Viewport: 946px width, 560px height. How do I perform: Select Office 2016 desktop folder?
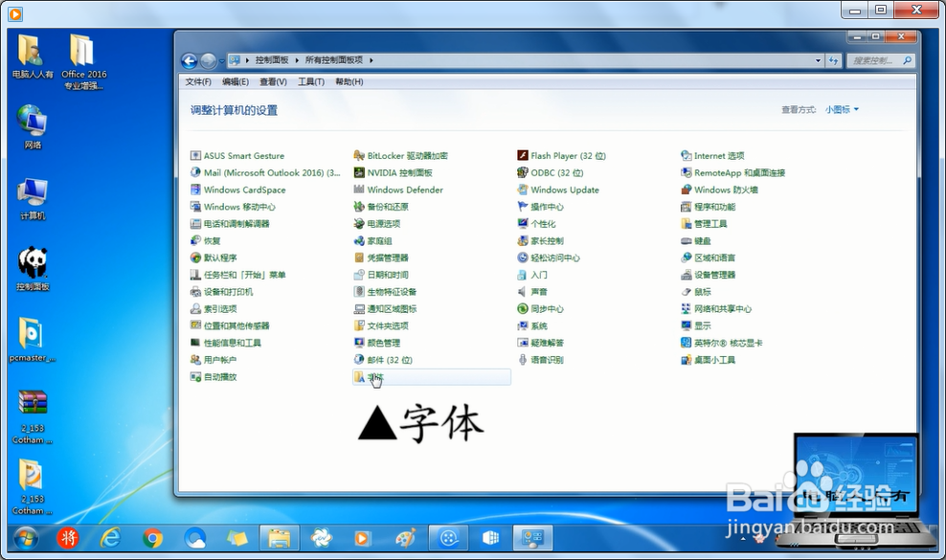click(84, 61)
